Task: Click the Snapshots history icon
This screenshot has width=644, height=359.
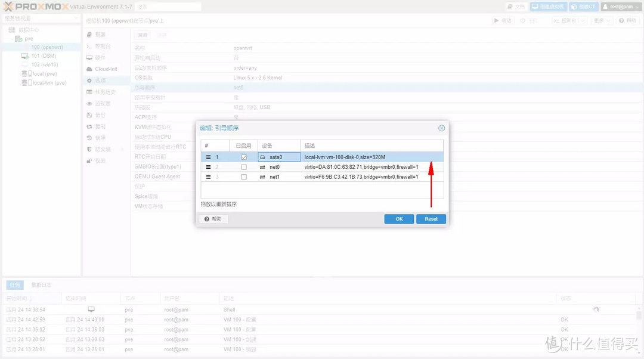Action: (x=89, y=138)
